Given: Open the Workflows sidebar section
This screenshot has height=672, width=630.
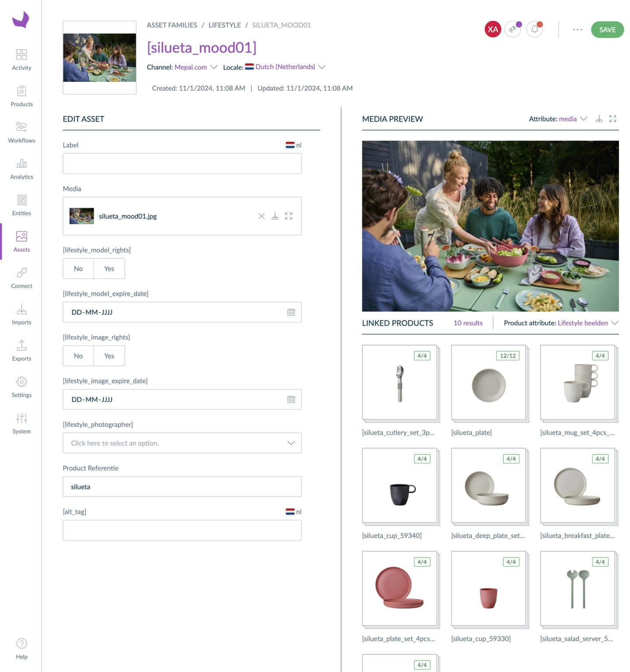Looking at the screenshot, I should (21, 133).
